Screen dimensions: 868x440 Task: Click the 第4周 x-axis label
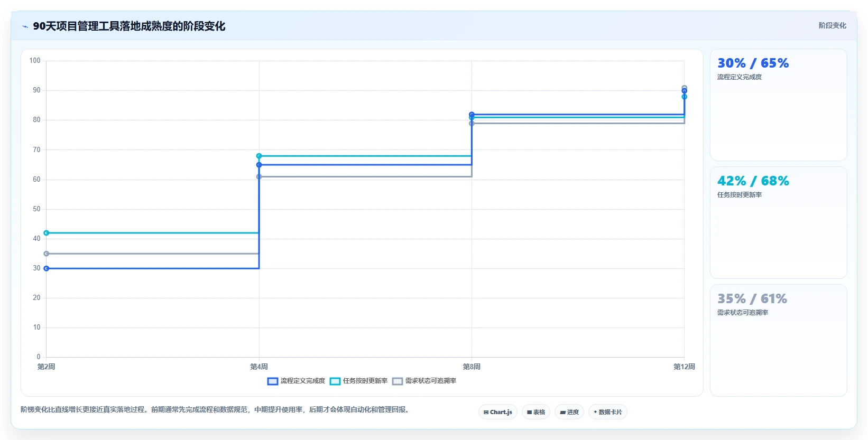[x=259, y=367]
